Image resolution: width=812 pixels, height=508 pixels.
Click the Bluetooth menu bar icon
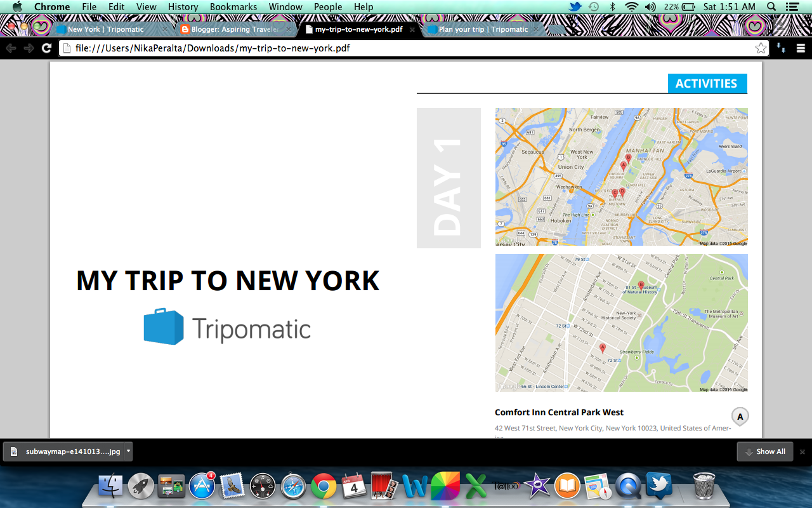(612, 7)
